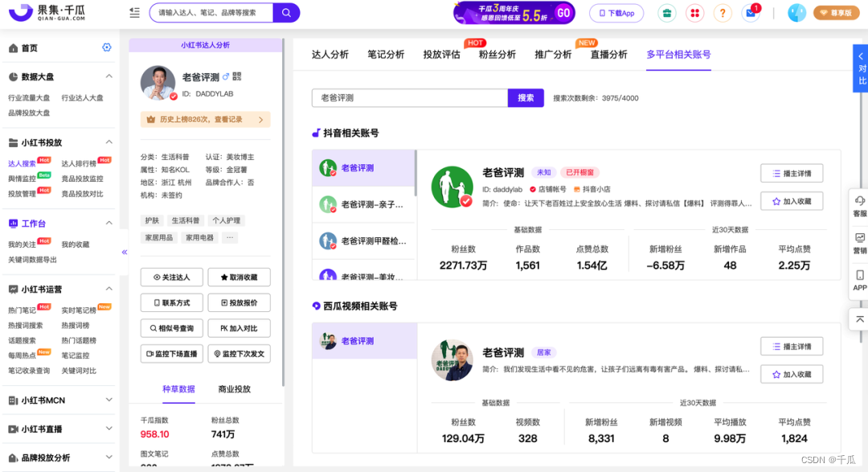Toggle 关注达人 follow button
The width and height of the screenshot is (868, 472).
tap(171, 277)
